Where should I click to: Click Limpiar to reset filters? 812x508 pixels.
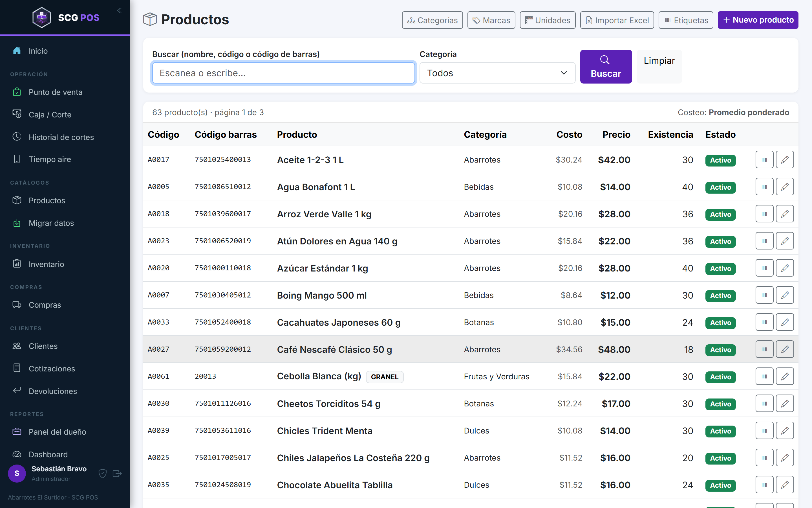coord(659,67)
